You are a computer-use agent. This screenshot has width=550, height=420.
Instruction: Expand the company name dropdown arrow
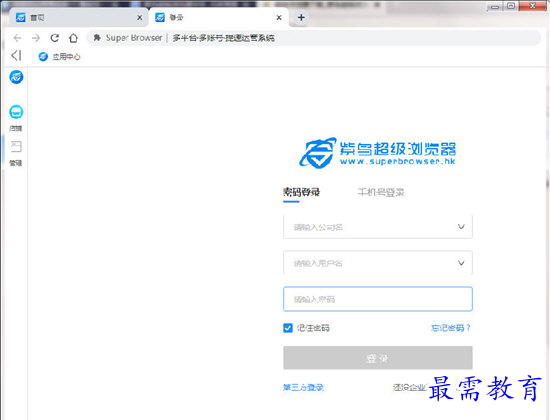coord(461,227)
